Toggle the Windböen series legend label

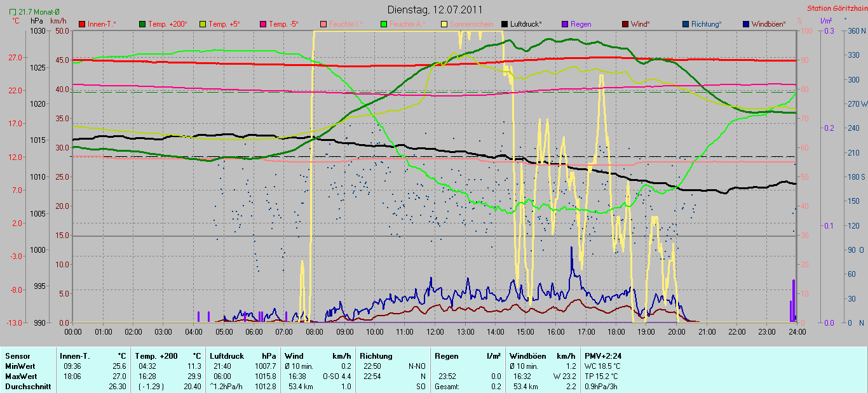pyautogui.click(x=768, y=24)
